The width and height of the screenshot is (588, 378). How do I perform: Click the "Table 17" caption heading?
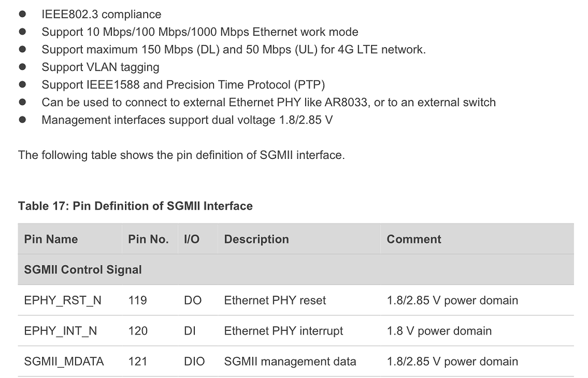135,207
